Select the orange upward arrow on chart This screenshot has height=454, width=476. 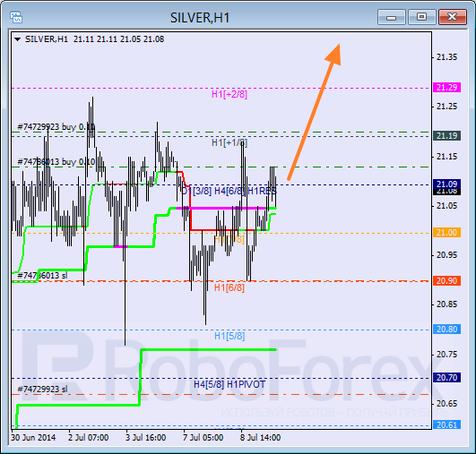click(x=315, y=112)
